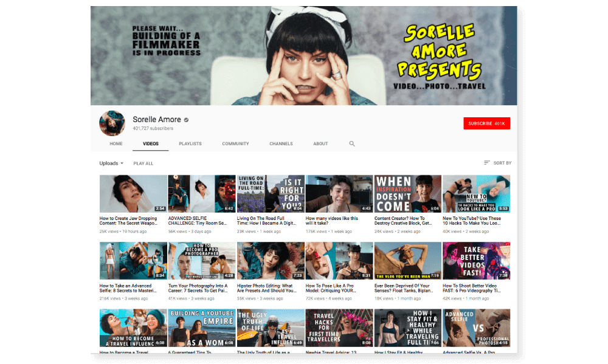Image resolution: width=608 pixels, height=364 pixels.
Task: Open 'How to Create Jaw Dropping Content' thumbnail
Action: 133,193
